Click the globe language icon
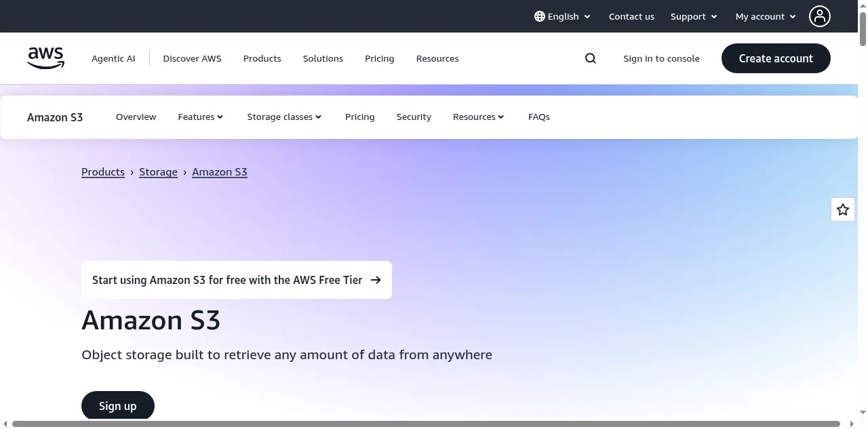Screen dimensions: 868x429 (x=540, y=16)
